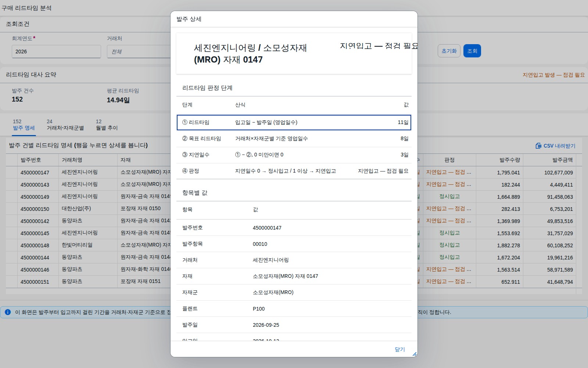The width and height of the screenshot is (588, 368).
Task: Click the info icon in the notice bar
Action: 8,312
